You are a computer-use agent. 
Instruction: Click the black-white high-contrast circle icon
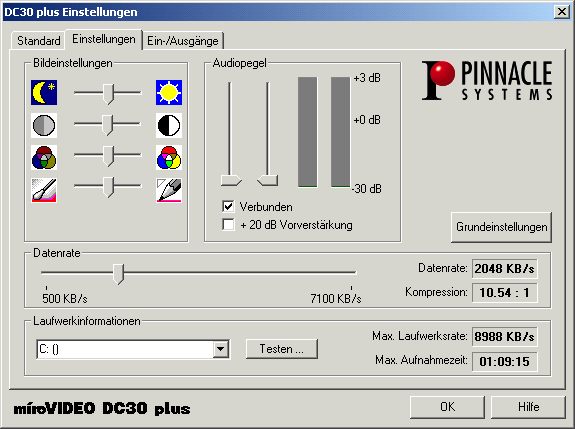[169, 125]
